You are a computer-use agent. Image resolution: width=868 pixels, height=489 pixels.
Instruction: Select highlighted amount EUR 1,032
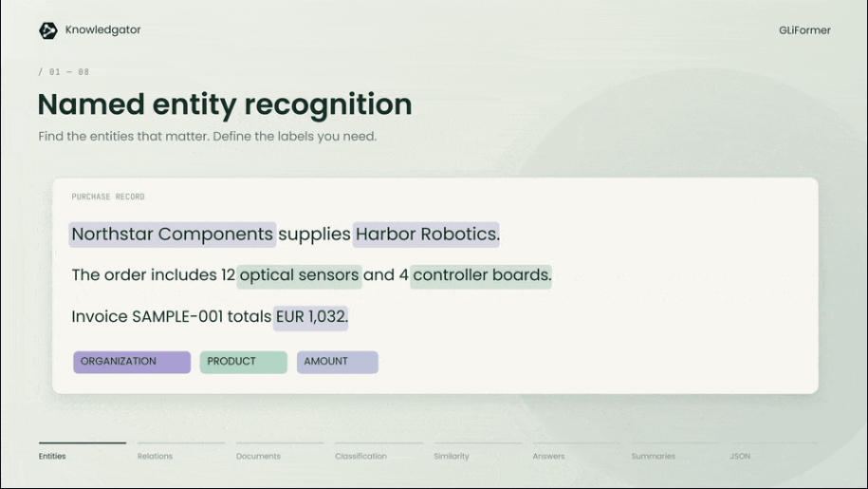(x=310, y=317)
